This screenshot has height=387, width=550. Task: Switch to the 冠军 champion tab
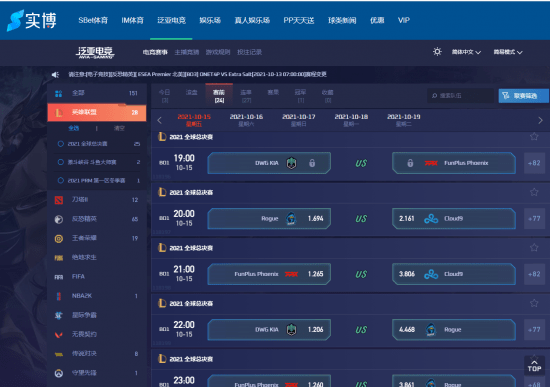pyautogui.click(x=301, y=96)
